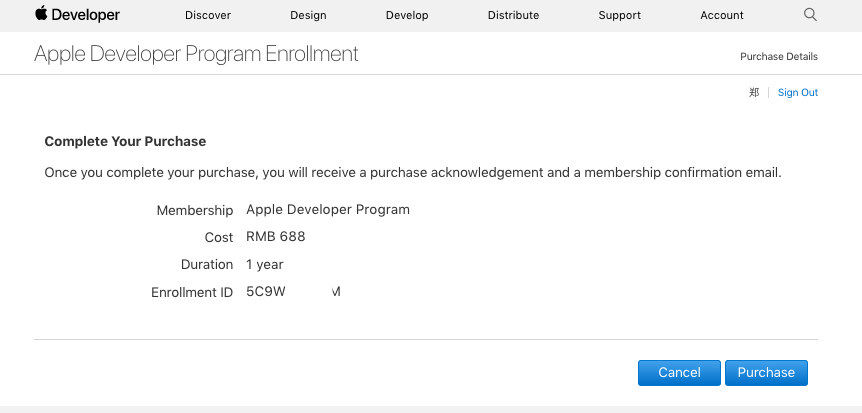Click the Purchase button
Viewport: 862px width, 413px height.
click(766, 373)
